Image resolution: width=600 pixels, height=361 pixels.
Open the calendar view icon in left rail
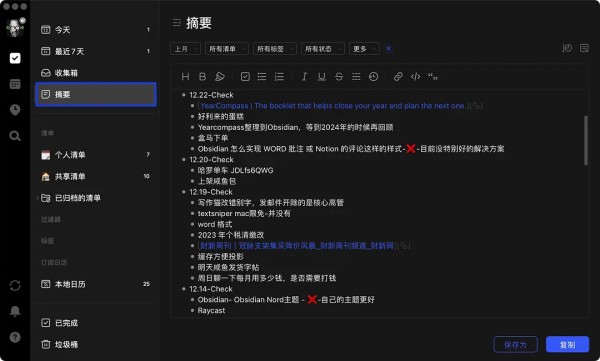(x=15, y=84)
